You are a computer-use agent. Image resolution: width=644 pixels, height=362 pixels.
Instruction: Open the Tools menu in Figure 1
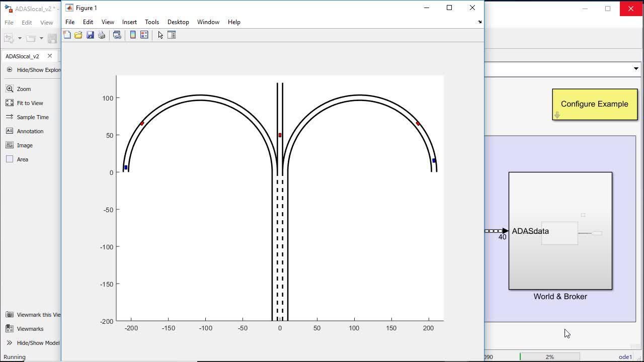pos(151,22)
